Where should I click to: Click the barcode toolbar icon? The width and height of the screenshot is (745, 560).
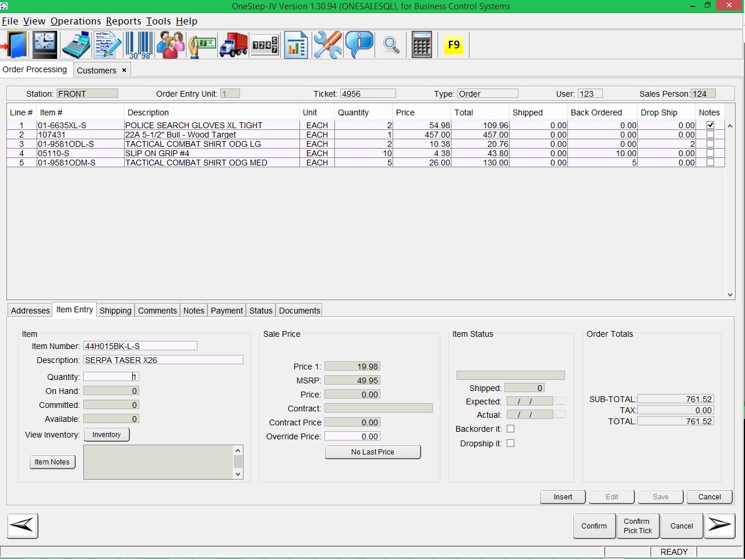(139, 45)
